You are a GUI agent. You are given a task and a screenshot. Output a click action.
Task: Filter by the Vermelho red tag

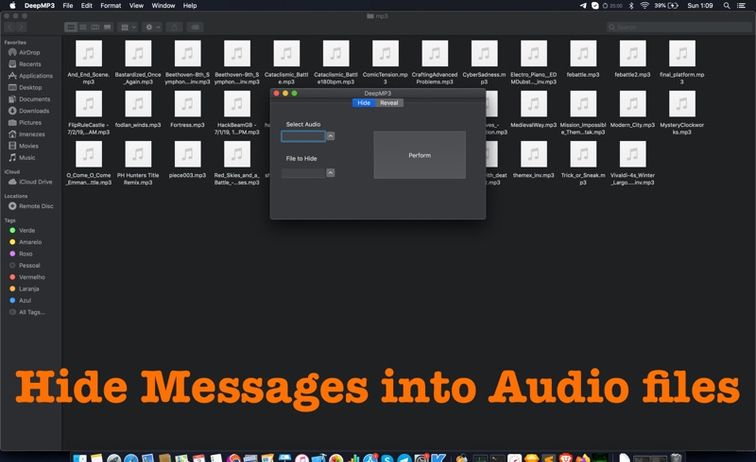[32, 276]
